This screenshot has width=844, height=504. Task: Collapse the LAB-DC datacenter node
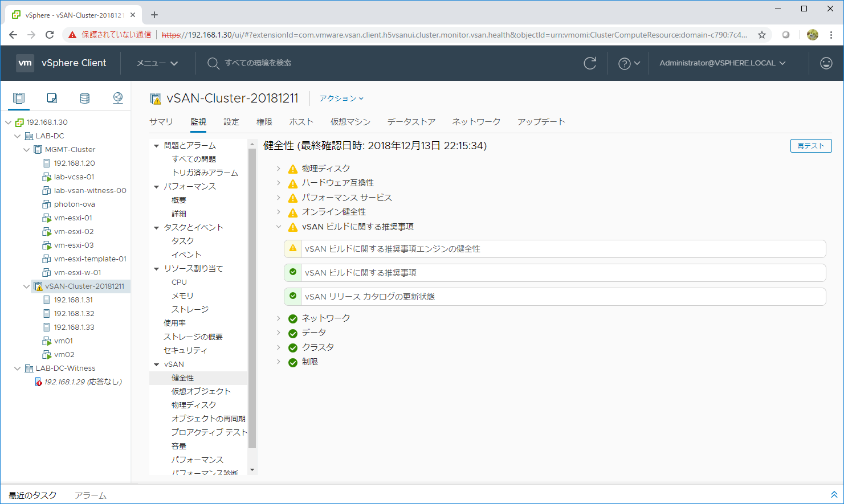click(x=17, y=136)
